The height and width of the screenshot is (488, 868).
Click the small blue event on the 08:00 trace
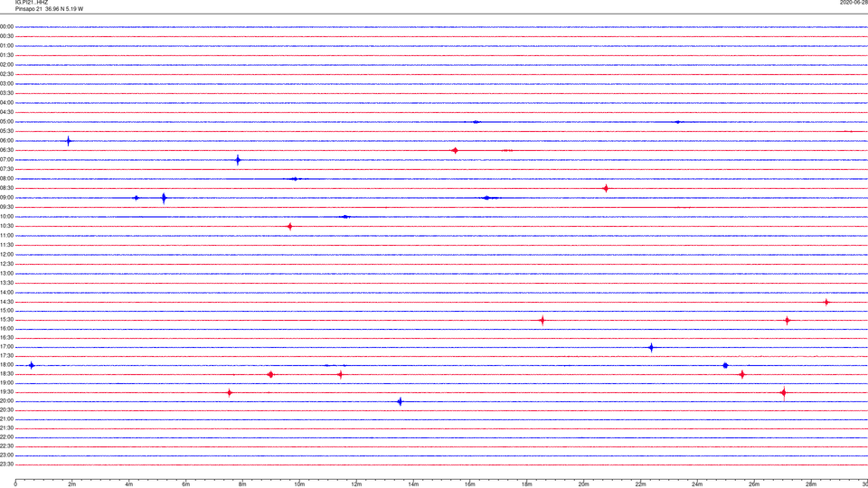click(296, 179)
